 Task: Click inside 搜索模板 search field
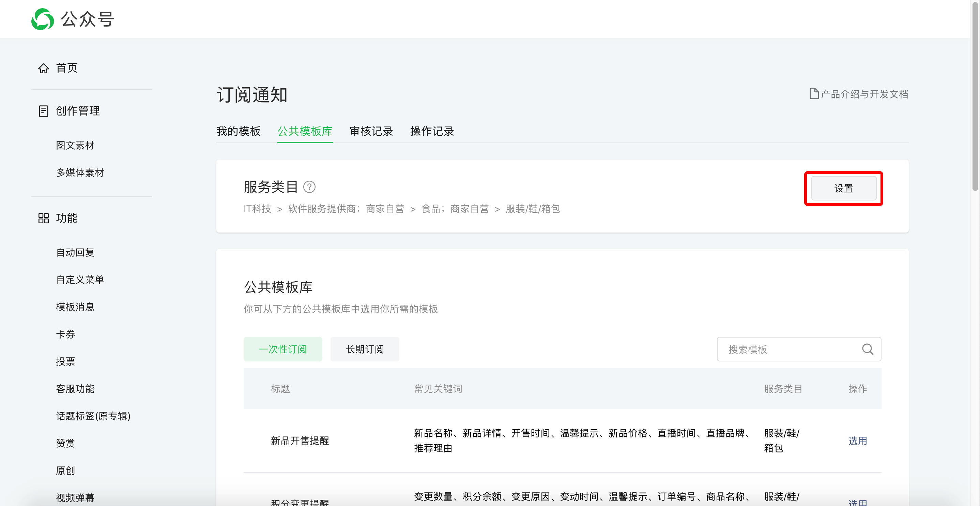[799, 349]
